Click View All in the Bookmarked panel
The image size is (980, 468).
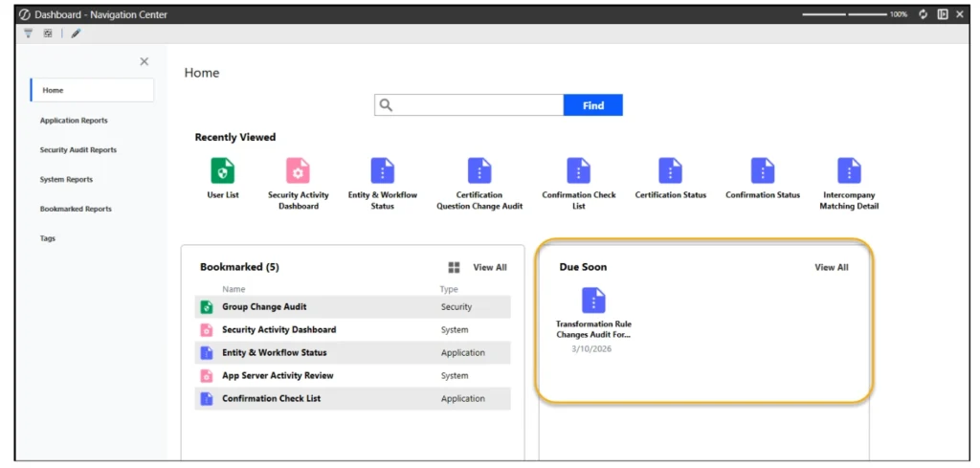point(490,268)
